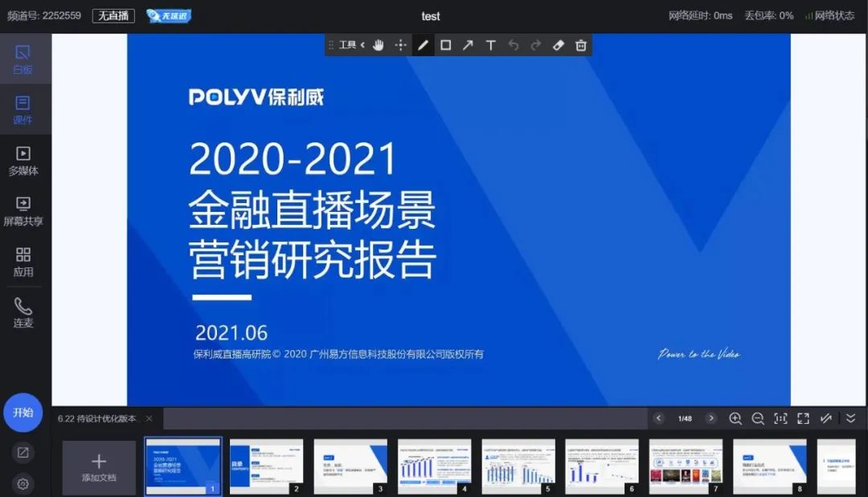The height and width of the screenshot is (497, 868).
Task: Click the 1/48 page indicator
Action: pos(685,418)
